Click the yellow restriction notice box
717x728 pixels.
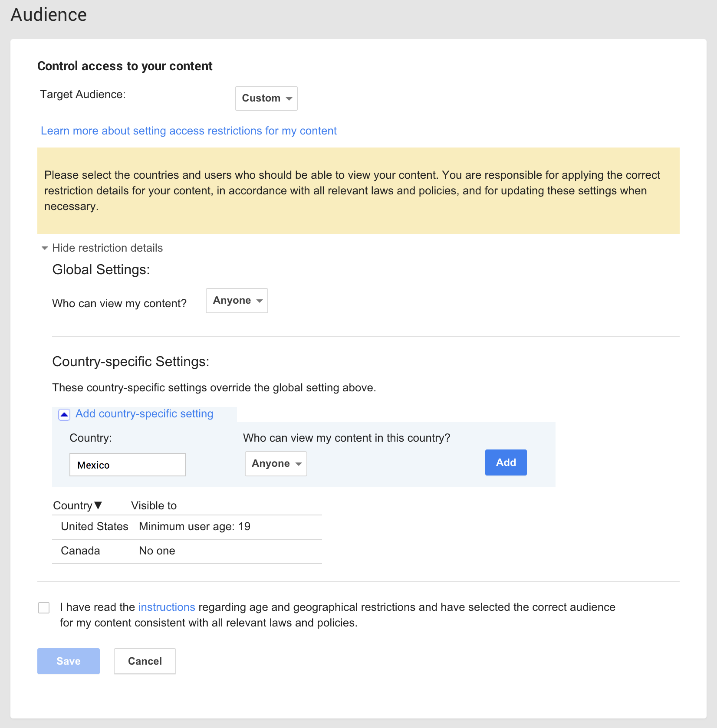pos(358,191)
